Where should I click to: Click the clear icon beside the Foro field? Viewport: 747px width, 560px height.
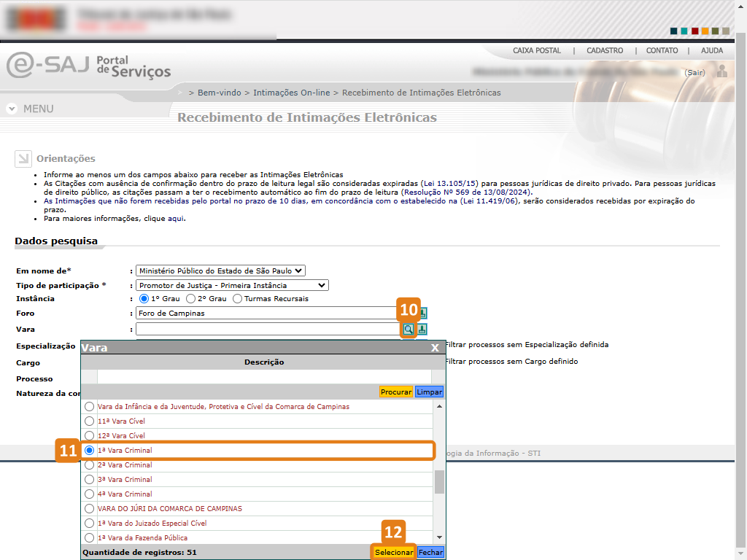coord(422,314)
